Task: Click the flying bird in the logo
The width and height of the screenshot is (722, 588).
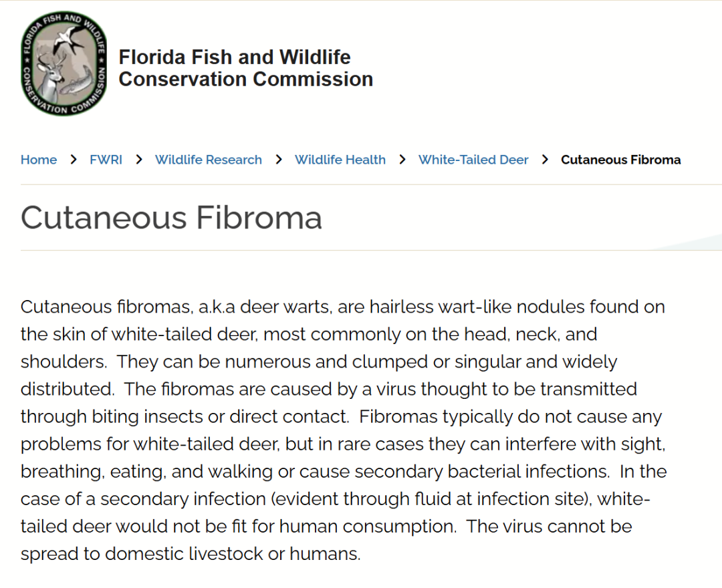Action: pos(69,39)
